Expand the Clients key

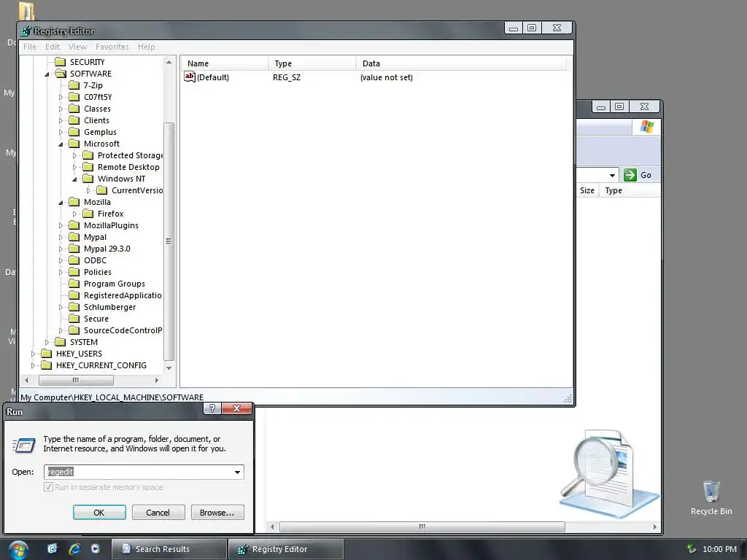[x=61, y=120]
